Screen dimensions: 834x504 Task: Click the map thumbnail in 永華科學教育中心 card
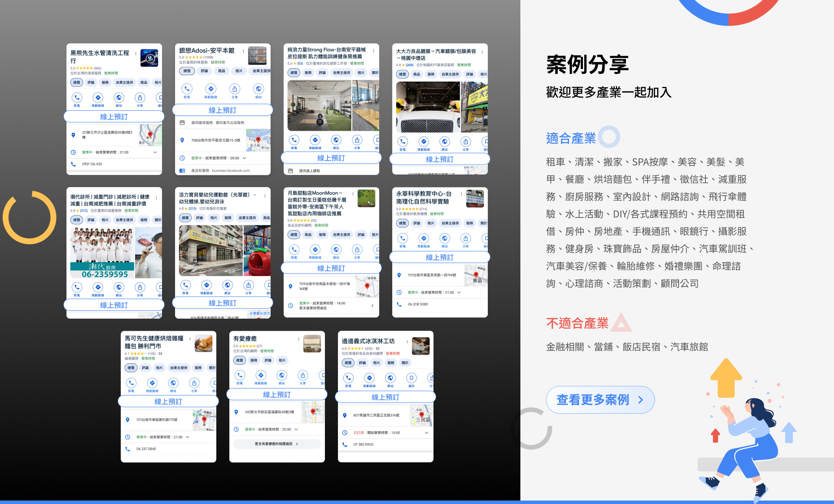(x=476, y=275)
